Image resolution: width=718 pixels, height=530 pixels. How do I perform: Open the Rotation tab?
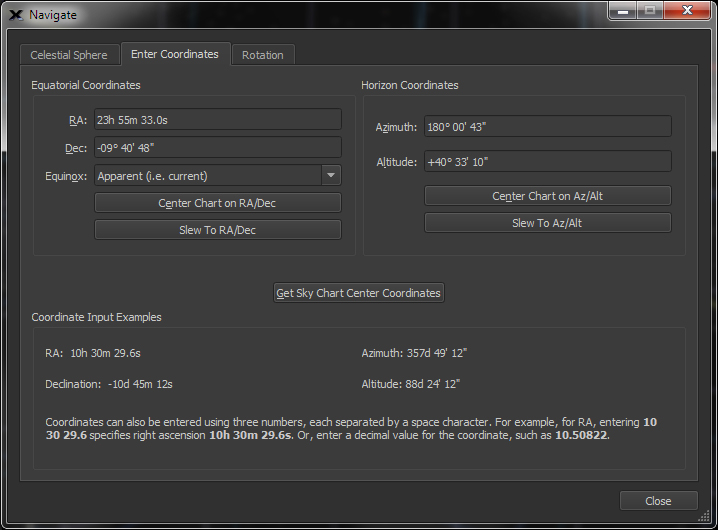(x=263, y=55)
